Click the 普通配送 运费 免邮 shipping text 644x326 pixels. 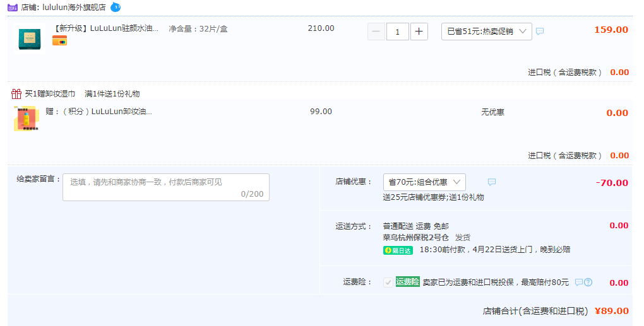[415, 226]
